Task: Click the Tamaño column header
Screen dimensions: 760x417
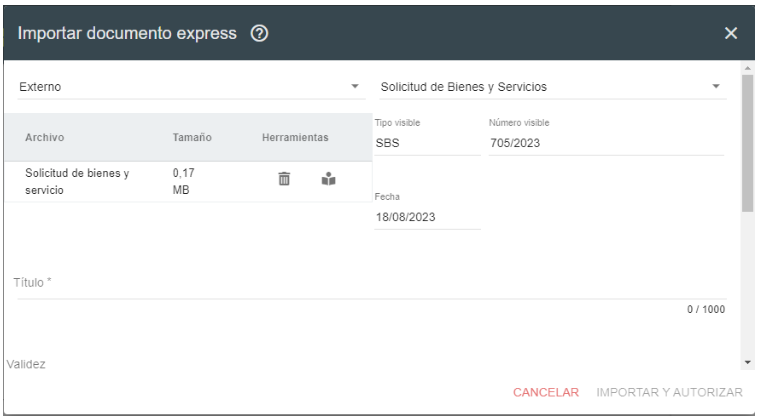Action: (x=191, y=138)
